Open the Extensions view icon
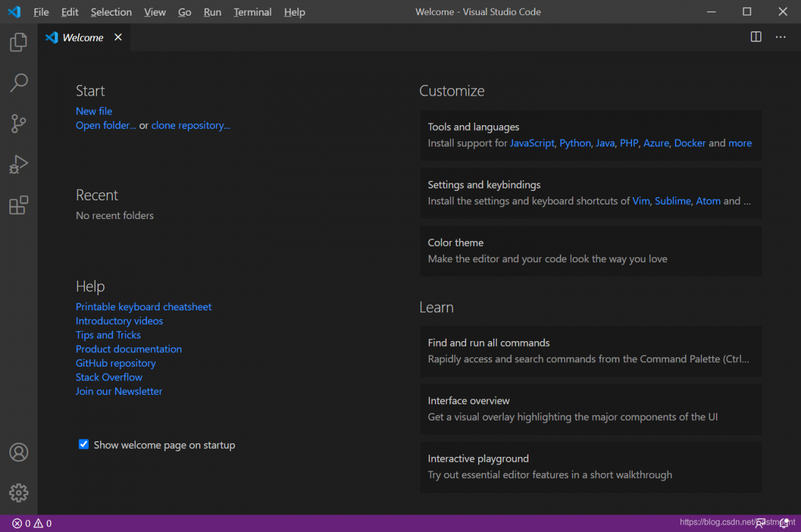This screenshot has height=532, width=801. click(19, 205)
